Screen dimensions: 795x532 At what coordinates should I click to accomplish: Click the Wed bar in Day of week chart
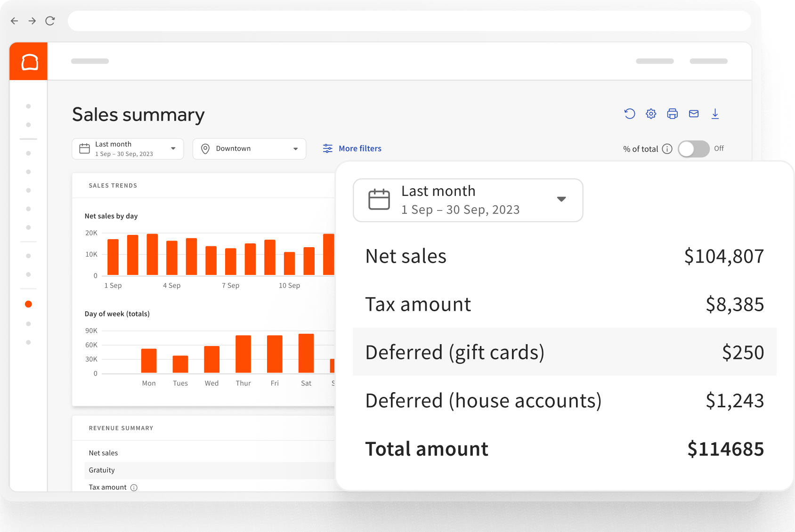[212, 360]
